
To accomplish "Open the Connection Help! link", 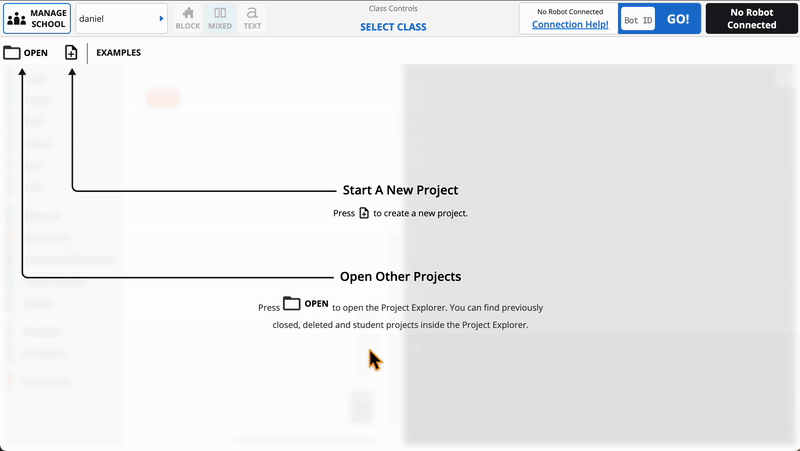I will pyautogui.click(x=570, y=24).
